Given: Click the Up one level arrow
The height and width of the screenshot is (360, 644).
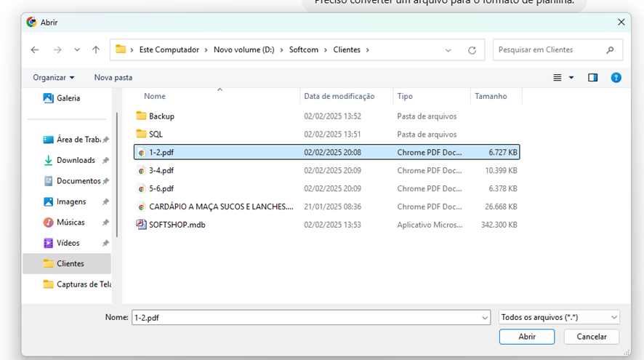Looking at the screenshot, I should click(96, 50).
